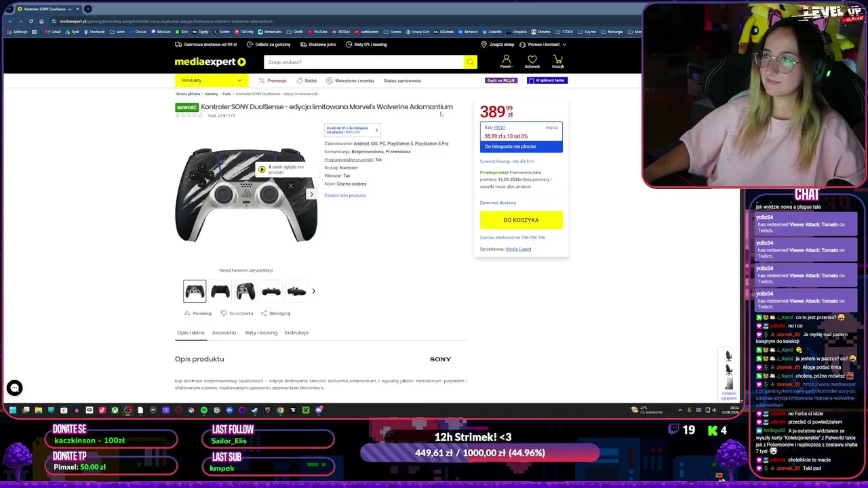
Task: Open the Media Expert seller link
Action: click(518, 249)
